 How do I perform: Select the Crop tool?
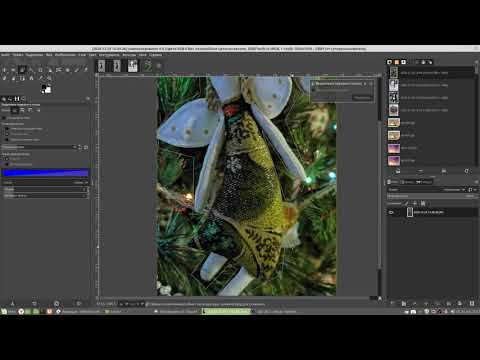40,70
